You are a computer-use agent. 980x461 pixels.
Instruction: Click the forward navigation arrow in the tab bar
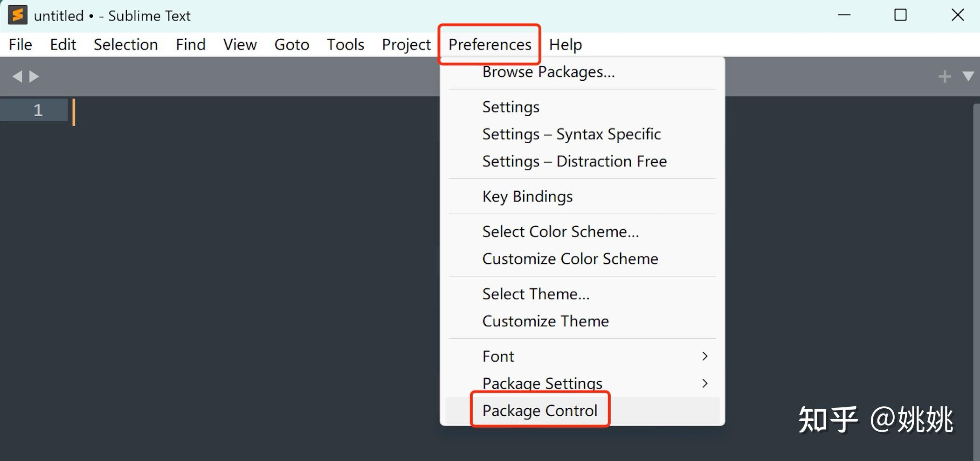point(34,76)
